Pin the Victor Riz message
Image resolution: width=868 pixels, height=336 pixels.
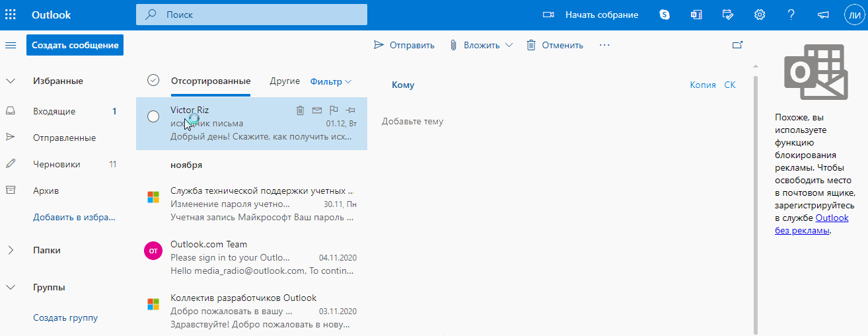[x=351, y=110]
